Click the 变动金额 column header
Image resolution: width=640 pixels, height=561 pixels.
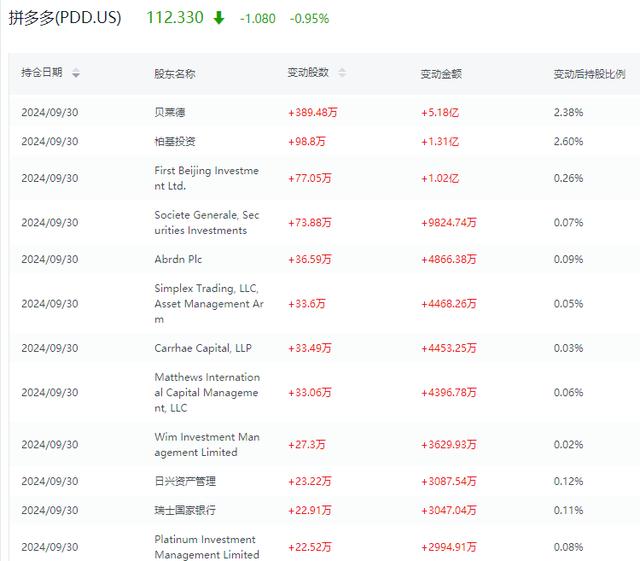tap(441, 74)
